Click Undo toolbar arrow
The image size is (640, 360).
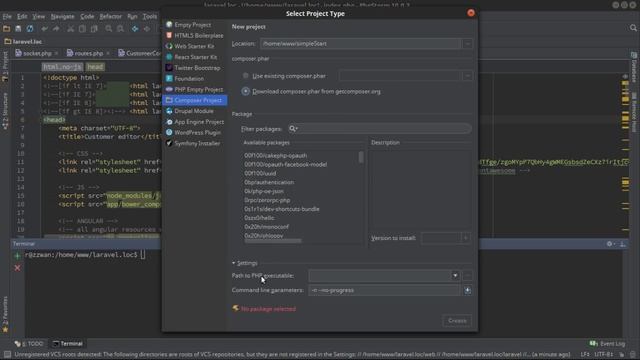[44, 29]
